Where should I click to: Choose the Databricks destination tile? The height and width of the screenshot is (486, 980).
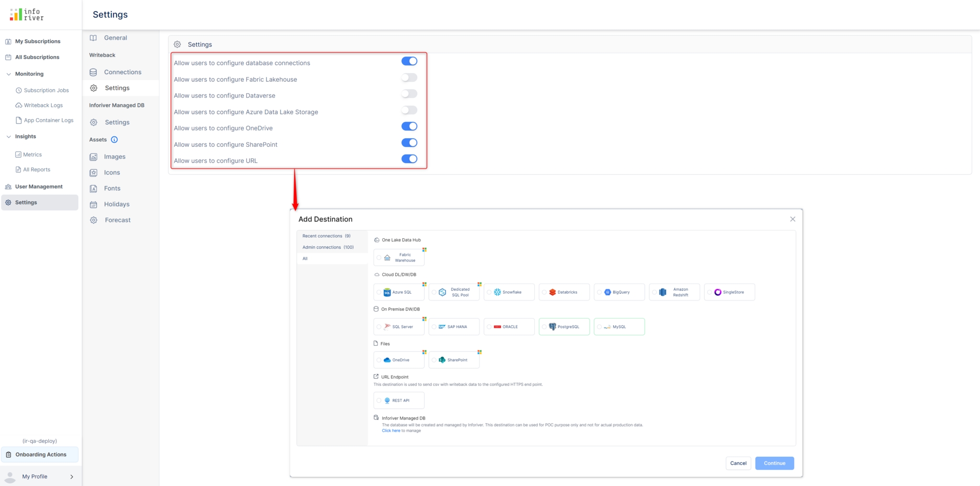point(564,292)
